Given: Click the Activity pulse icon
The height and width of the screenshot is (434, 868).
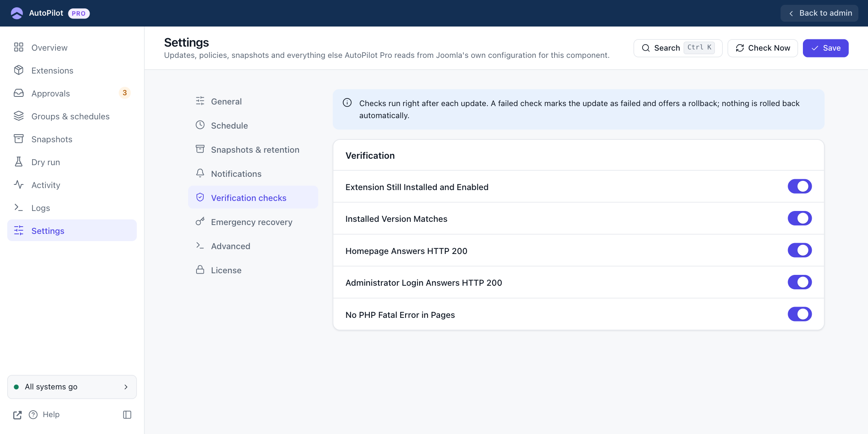Looking at the screenshot, I should point(18,185).
